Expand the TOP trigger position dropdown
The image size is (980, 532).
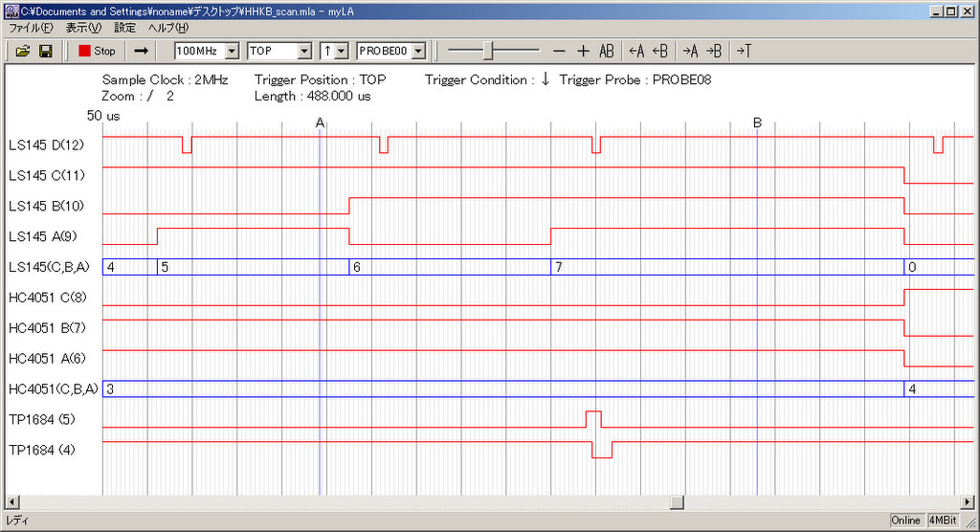coord(304,51)
